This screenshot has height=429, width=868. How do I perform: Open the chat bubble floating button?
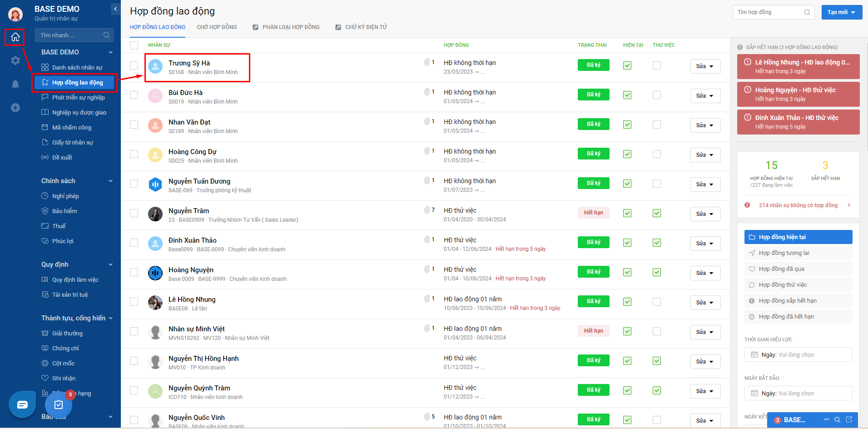22,404
